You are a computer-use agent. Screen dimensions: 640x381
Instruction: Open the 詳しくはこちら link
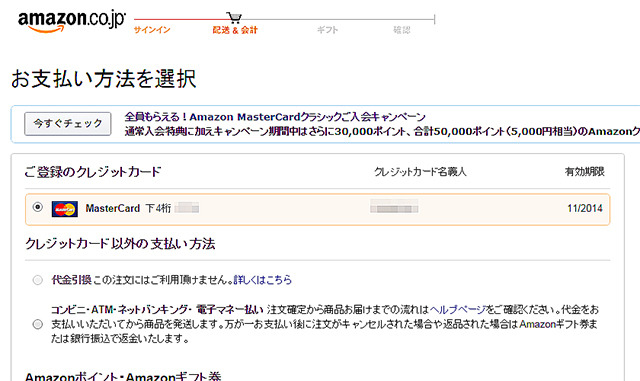coord(263,280)
